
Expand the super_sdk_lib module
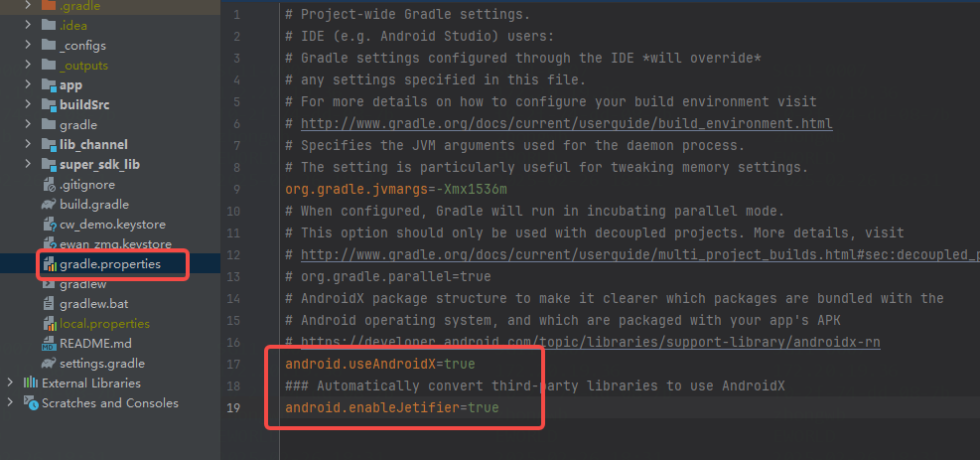pyautogui.click(x=28, y=164)
